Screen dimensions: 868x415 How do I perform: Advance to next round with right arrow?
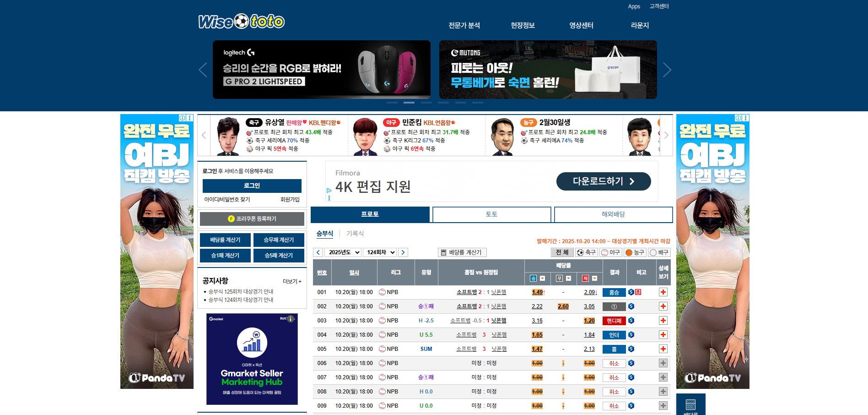pos(403,252)
